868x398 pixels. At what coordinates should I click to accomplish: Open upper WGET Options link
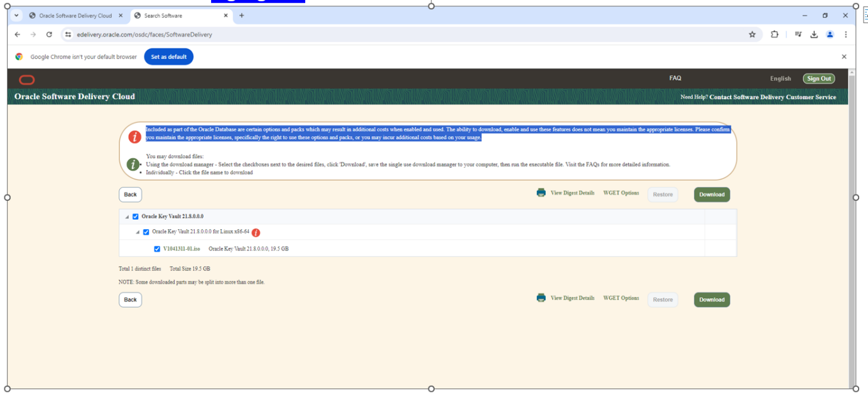pyautogui.click(x=621, y=193)
